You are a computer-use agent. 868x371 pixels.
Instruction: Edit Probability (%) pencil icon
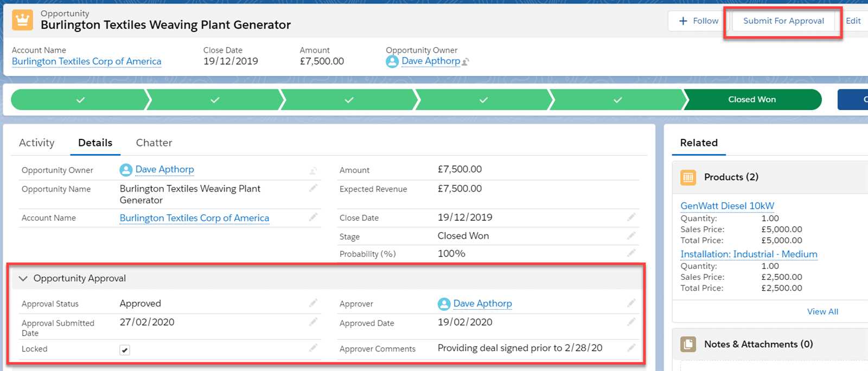pos(631,253)
